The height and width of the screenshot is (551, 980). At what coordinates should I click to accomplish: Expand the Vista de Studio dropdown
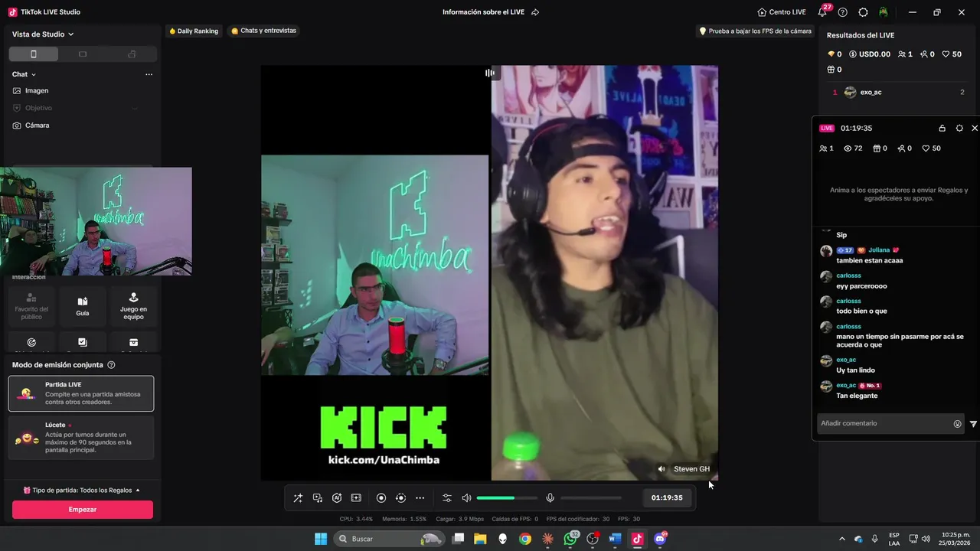coord(43,34)
